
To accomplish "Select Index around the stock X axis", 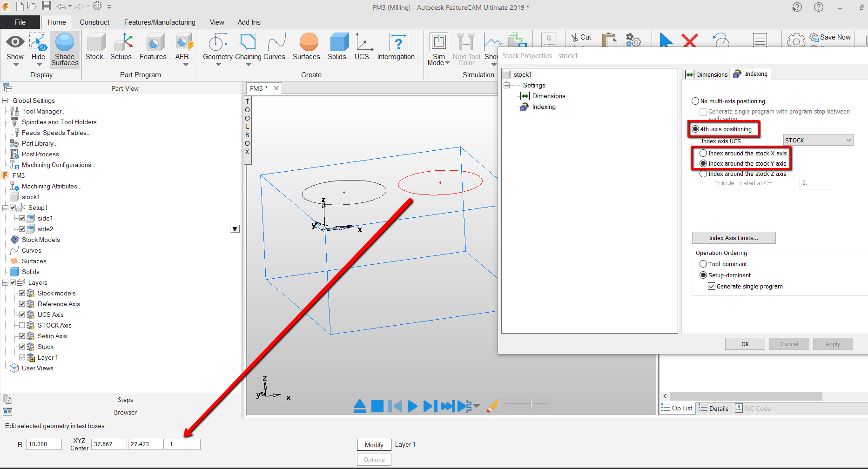I will coord(703,153).
